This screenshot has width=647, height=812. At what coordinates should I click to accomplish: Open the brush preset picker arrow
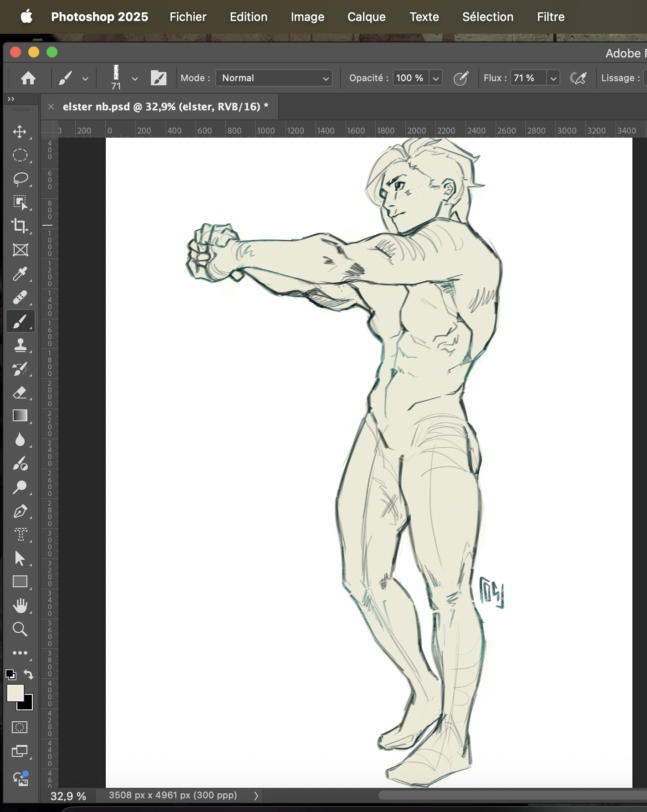pos(135,78)
